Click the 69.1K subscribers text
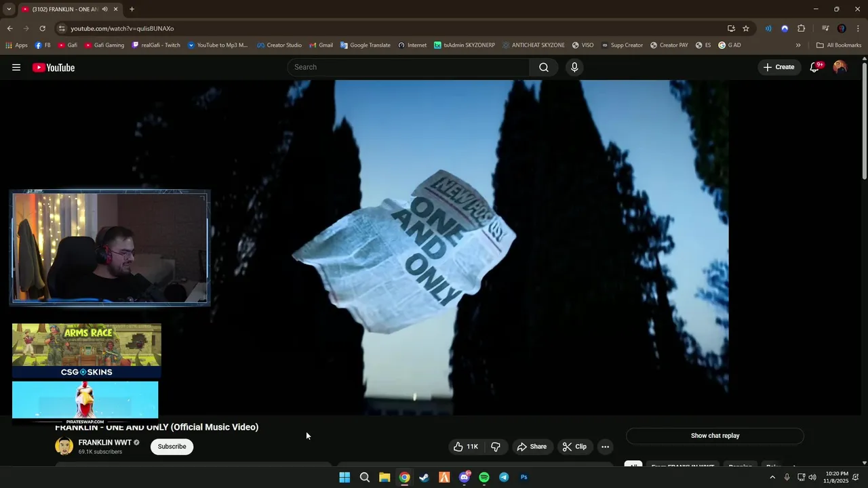 (100, 452)
